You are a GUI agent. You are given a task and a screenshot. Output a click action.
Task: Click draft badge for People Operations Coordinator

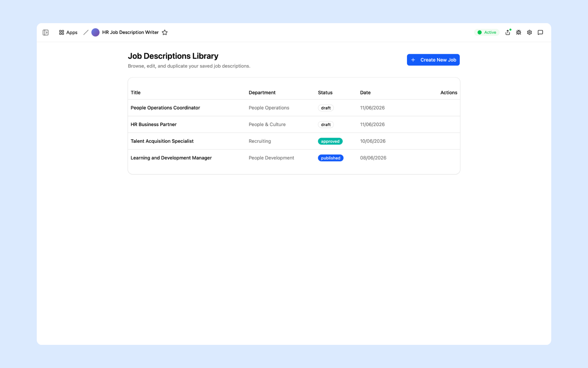point(326,108)
